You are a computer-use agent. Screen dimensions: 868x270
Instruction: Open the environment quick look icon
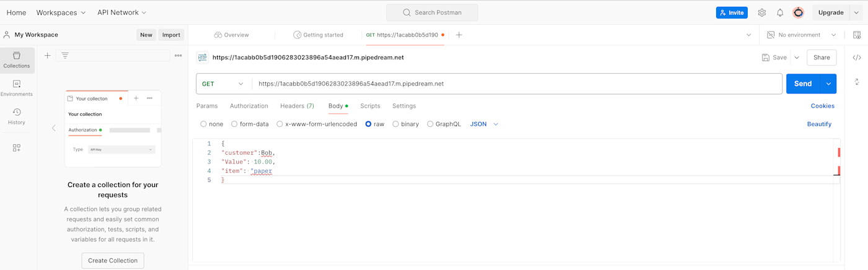pyautogui.click(x=857, y=35)
